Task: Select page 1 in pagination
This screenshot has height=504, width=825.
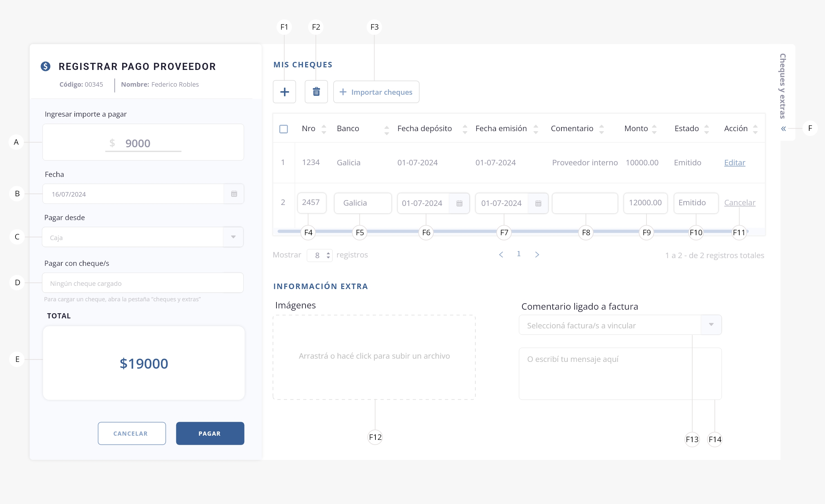Action: (x=519, y=254)
